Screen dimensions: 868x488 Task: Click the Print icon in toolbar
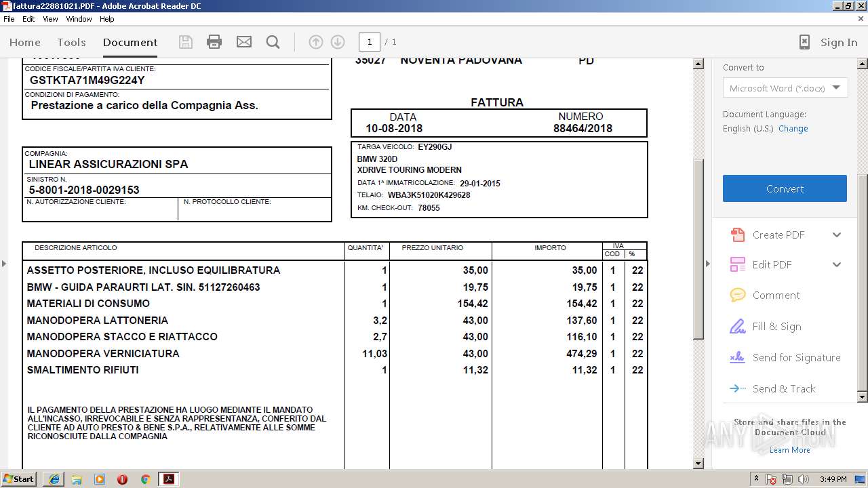pos(214,42)
